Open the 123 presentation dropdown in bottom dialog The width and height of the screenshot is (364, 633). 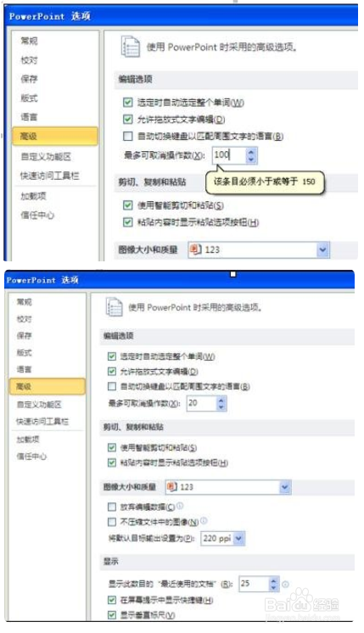coord(284,487)
